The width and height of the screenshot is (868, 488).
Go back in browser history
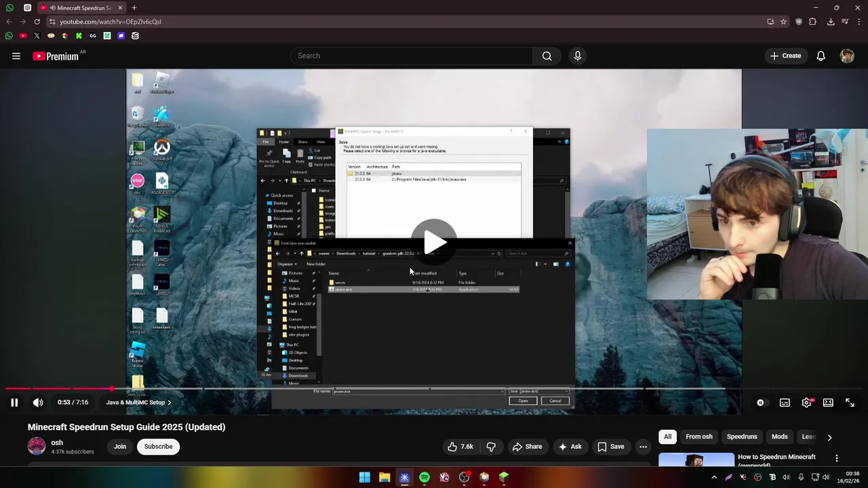coord(9,22)
